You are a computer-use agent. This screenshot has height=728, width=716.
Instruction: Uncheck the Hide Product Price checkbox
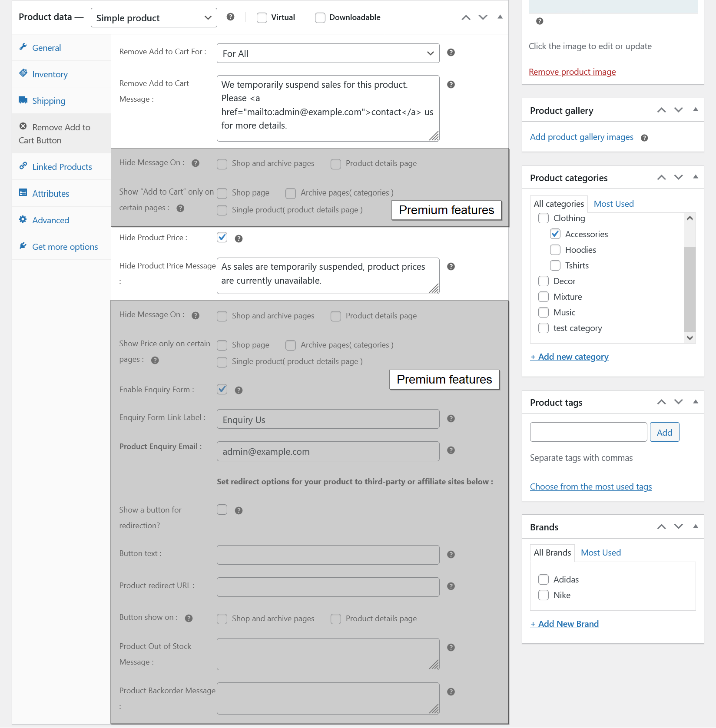pos(222,237)
